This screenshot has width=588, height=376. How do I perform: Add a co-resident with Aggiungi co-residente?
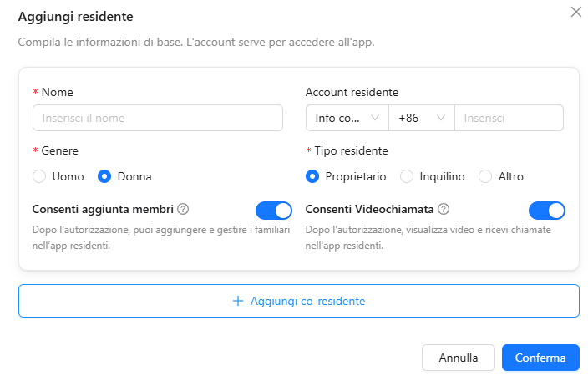(299, 301)
